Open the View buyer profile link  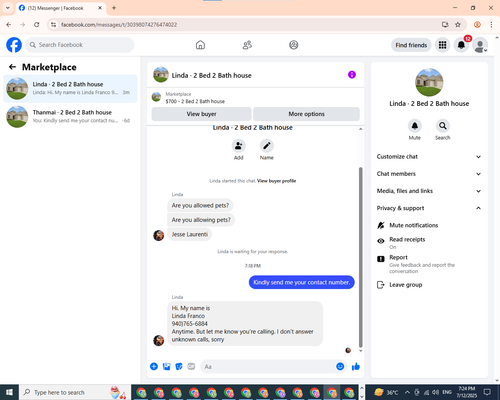[x=276, y=181]
